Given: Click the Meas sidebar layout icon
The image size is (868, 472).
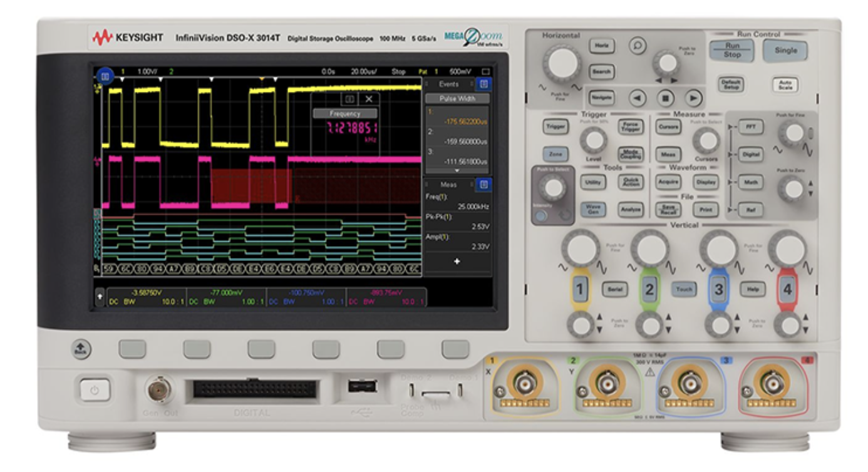Looking at the screenshot, I should tap(483, 184).
